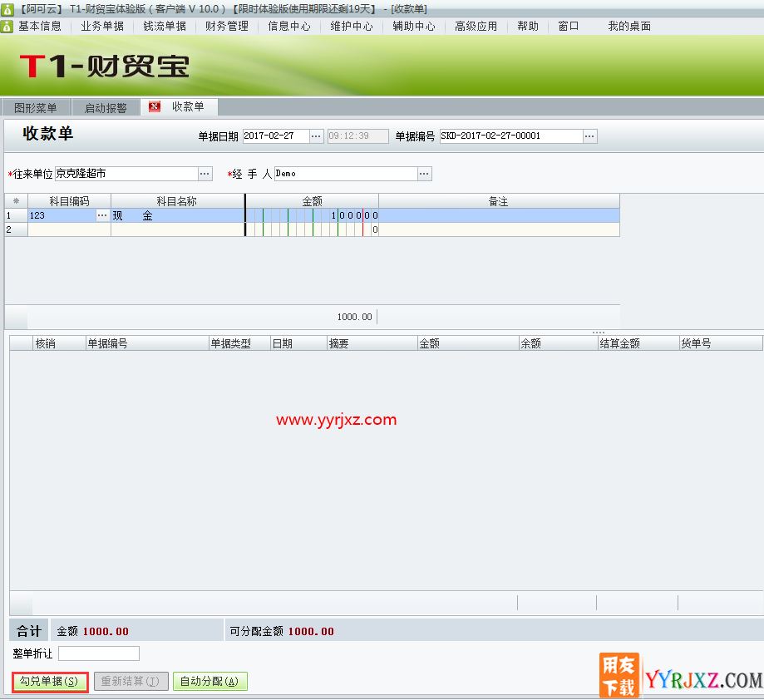The width and height of the screenshot is (764, 700).
Task: Click the lower grid 金额 column header
Action: 468,343
